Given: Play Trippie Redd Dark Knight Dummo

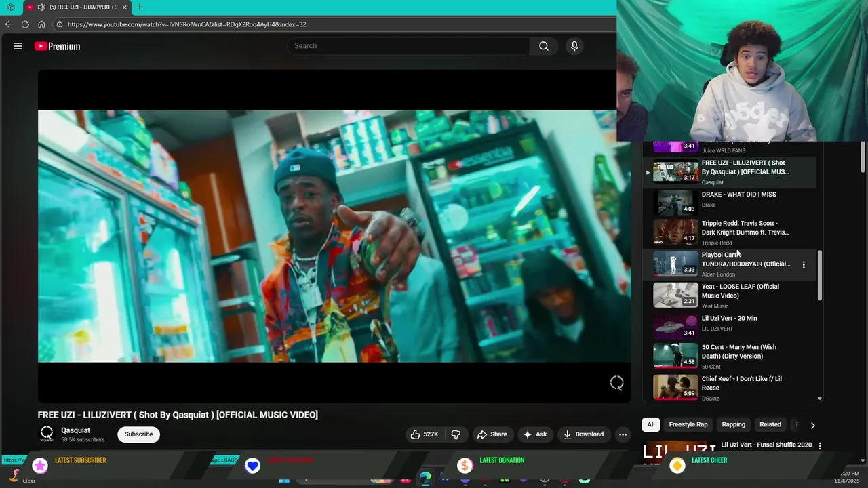Looking at the screenshot, I should coord(745,228).
